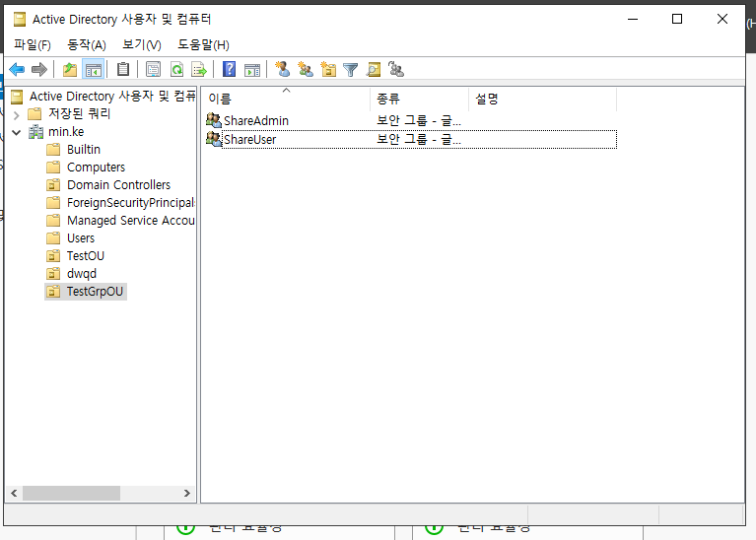
Task: Toggle the action pane toolbar icon
Action: (x=252, y=69)
